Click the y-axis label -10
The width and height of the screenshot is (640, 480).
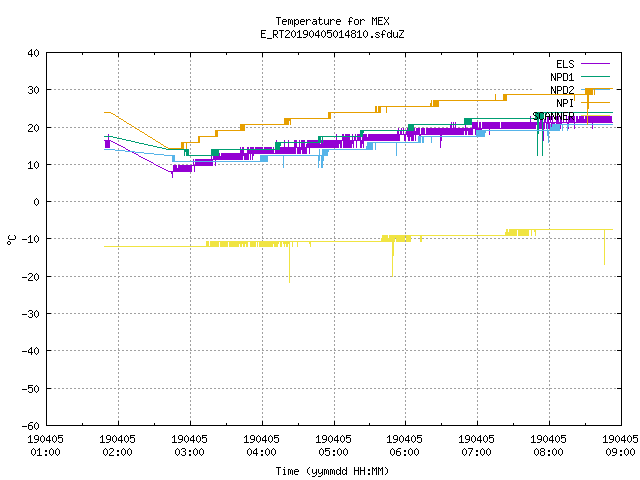point(31,239)
